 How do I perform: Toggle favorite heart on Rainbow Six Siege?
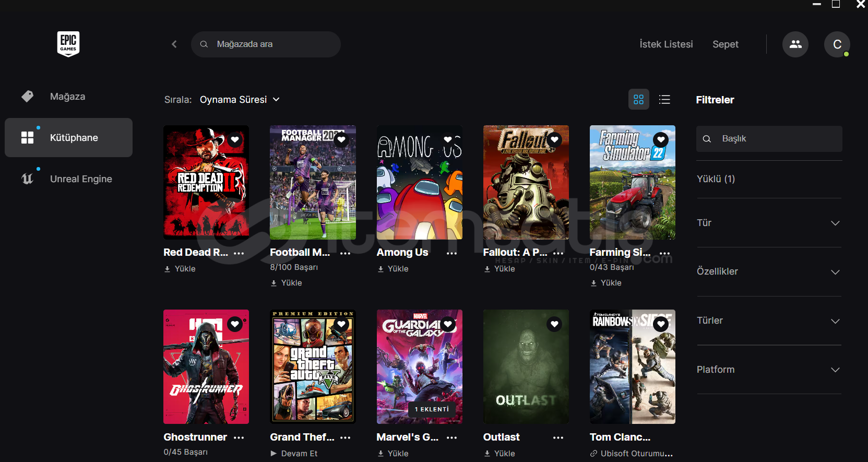point(661,324)
